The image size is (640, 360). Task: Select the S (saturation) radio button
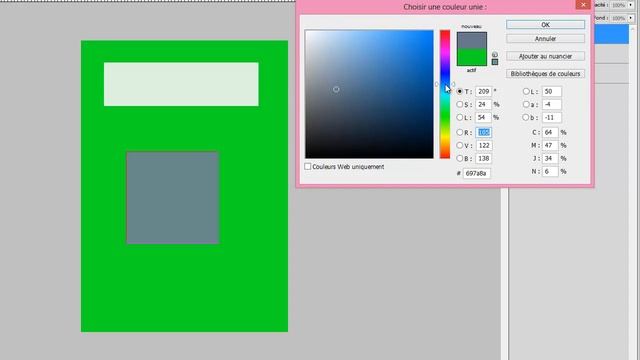click(x=460, y=104)
